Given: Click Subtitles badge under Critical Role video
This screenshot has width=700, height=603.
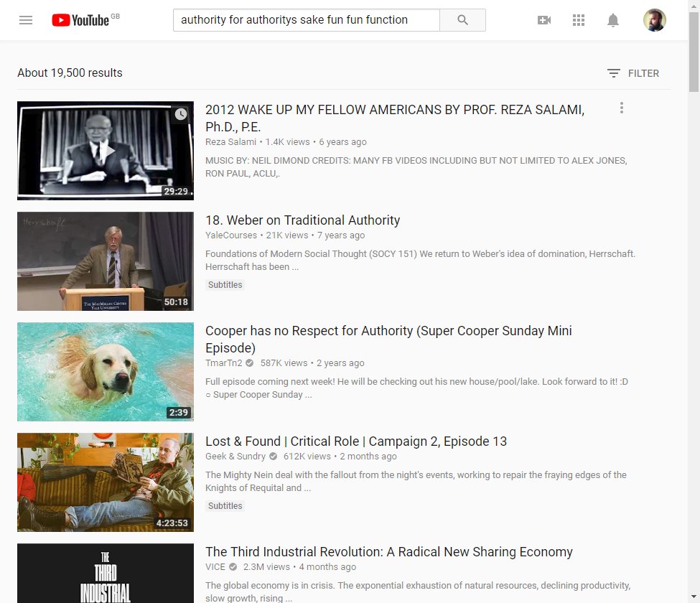Looking at the screenshot, I should [225, 505].
